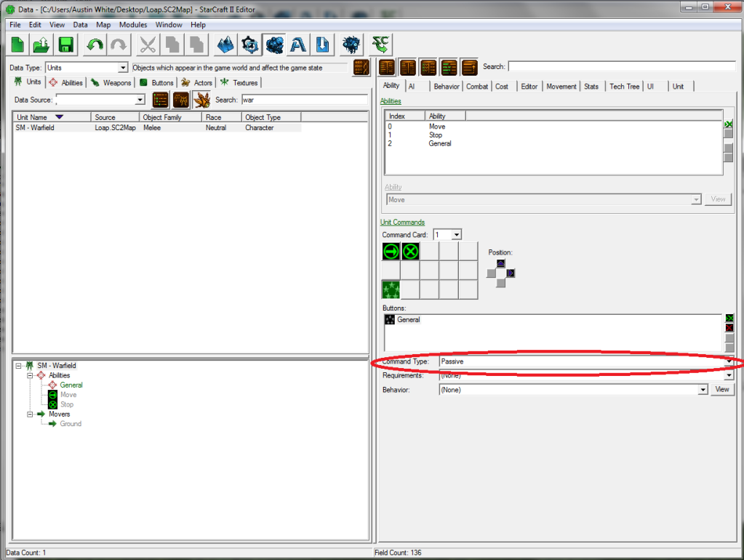Viewport: 744px width, 560px height.
Task: Click the View button beside Behavior
Action: pos(721,390)
